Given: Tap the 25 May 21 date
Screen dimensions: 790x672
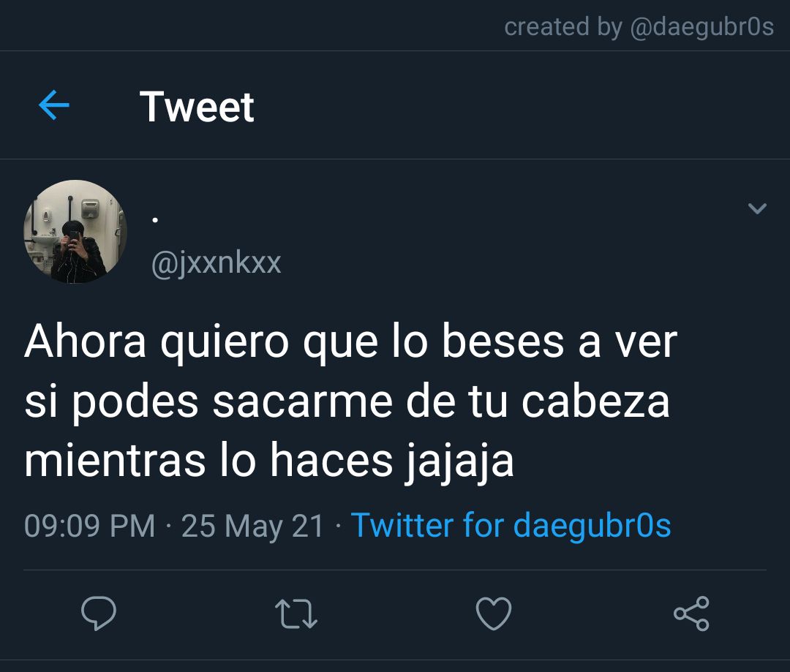Looking at the screenshot, I should point(252,526).
